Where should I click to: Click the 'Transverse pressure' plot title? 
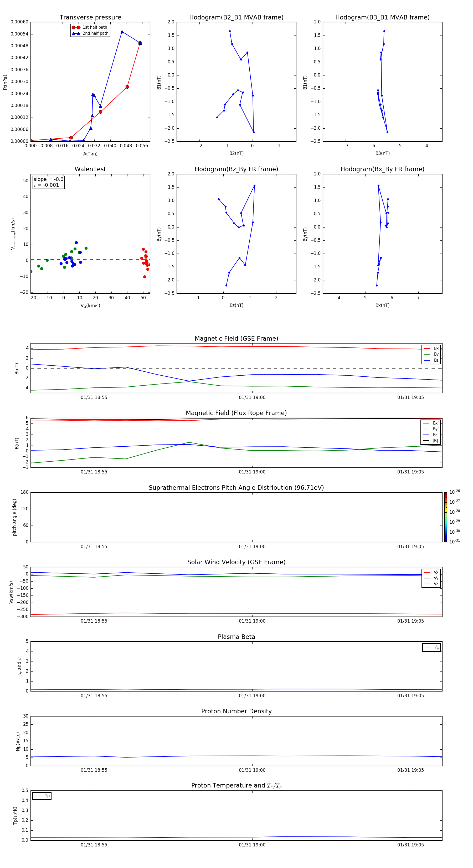point(90,17)
